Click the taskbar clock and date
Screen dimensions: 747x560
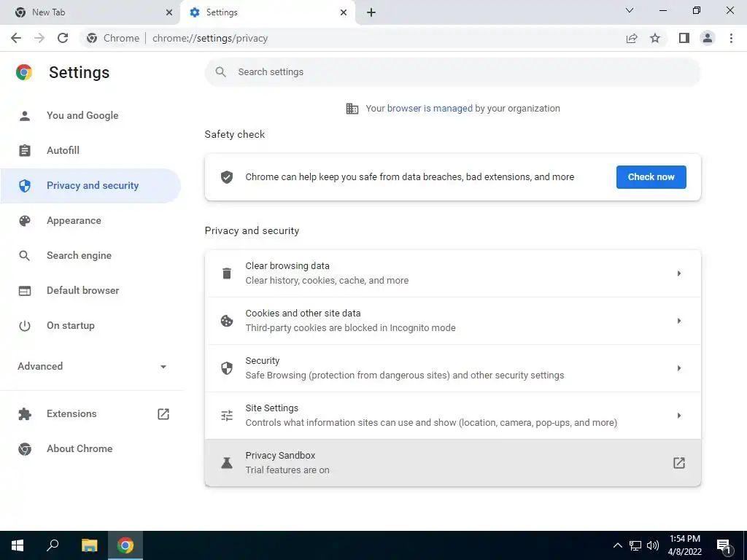[x=684, y=545]
